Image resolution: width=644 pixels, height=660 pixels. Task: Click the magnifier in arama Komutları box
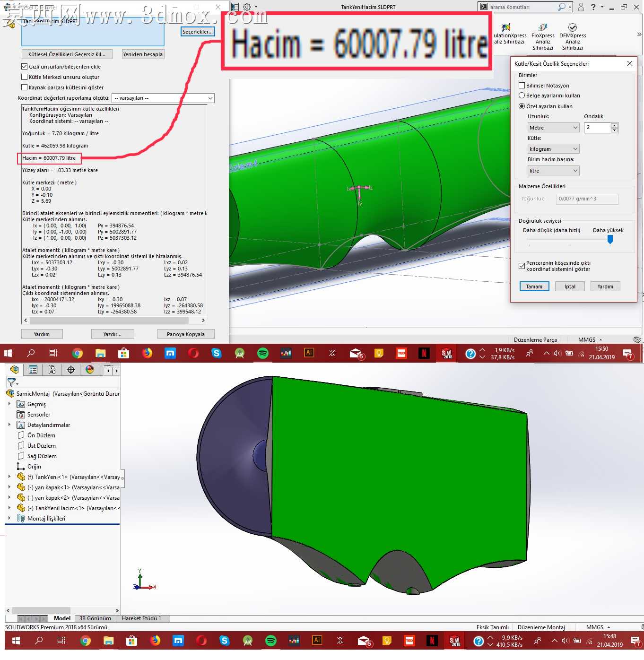pyautogui.click(x=561, y=7)
